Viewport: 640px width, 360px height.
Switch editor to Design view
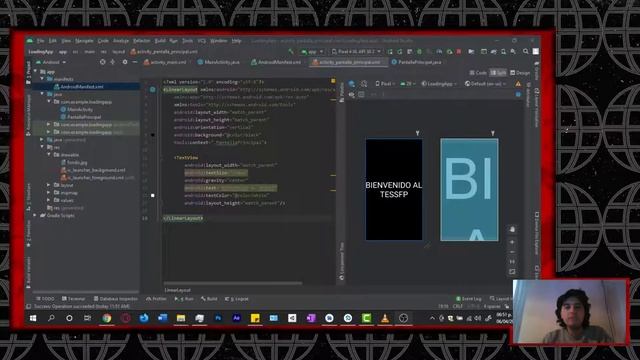point(520,73)
